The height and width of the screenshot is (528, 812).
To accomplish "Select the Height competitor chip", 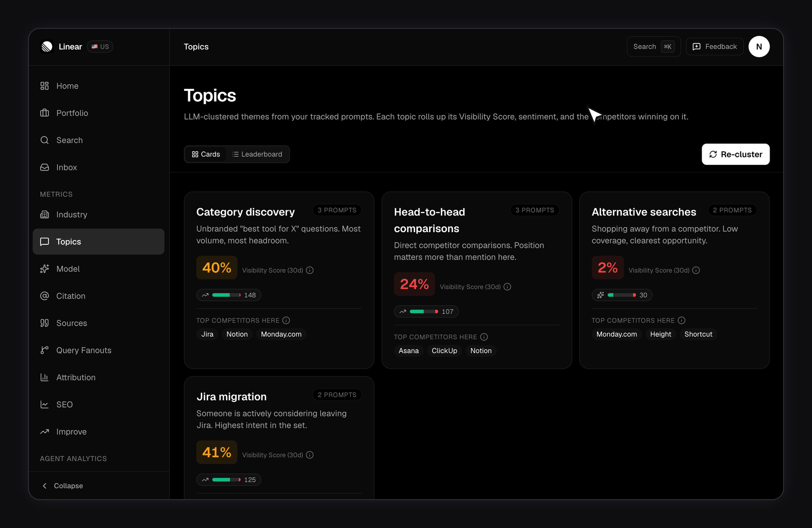I will [x=661, y=334].
